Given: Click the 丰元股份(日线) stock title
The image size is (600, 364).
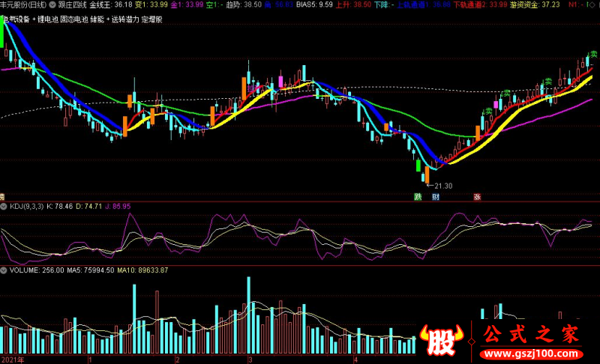Looking at the screenshot, I should click(23, 5).
